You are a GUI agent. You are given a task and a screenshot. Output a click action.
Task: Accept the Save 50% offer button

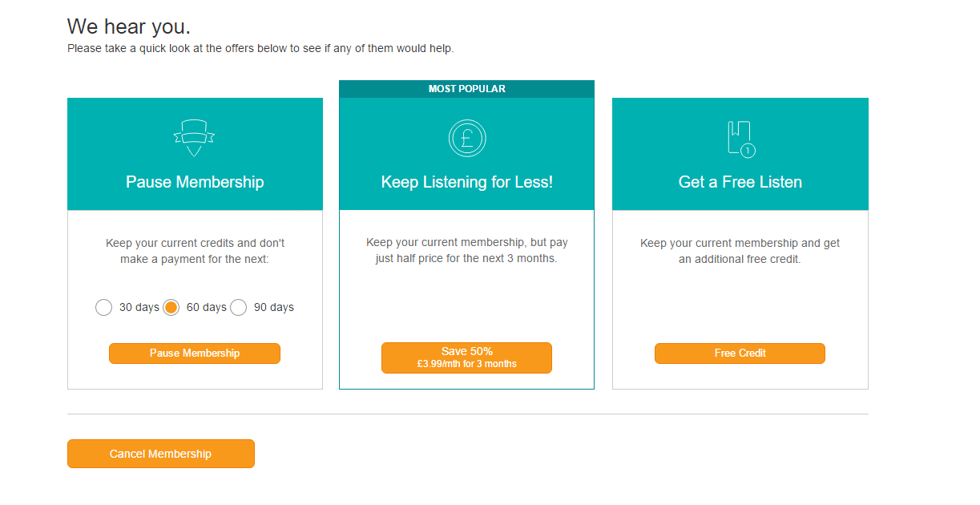coord(467,358)
